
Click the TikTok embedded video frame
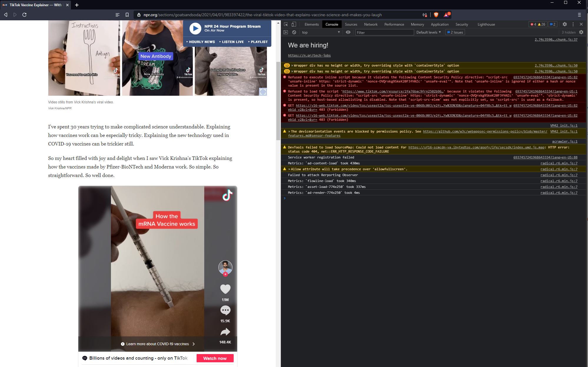click(157, 268)
